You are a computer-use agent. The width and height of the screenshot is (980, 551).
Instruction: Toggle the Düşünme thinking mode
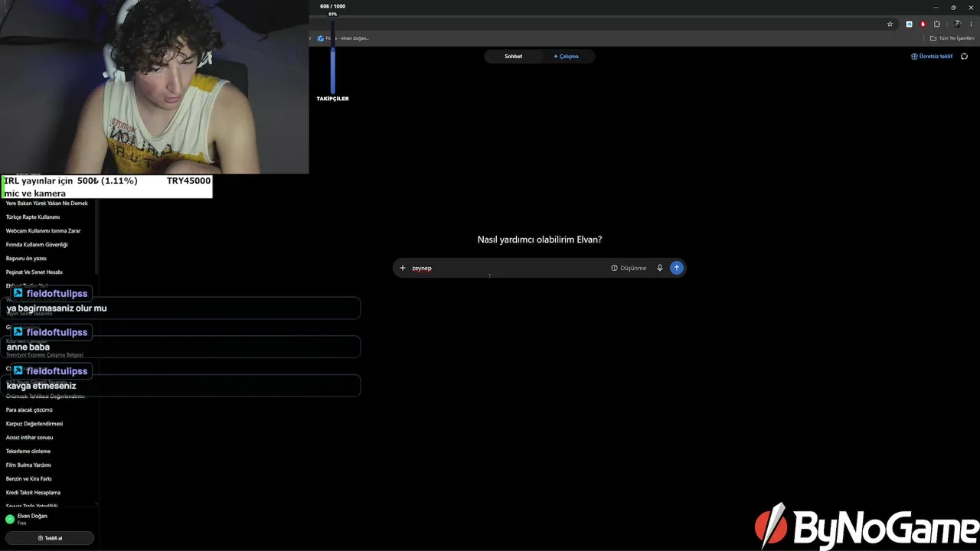(629, 268)
